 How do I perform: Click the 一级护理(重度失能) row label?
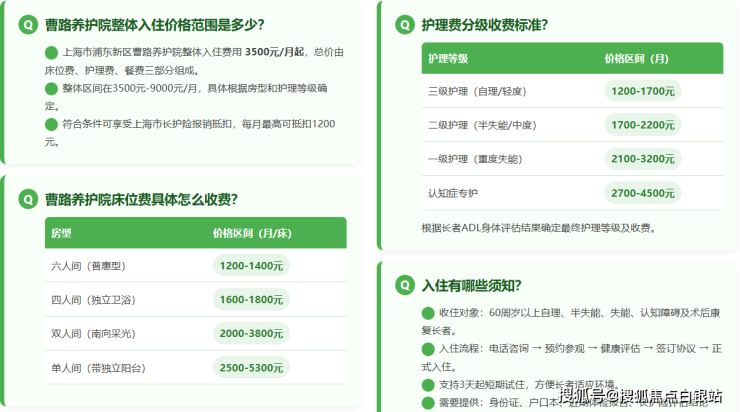475,159
